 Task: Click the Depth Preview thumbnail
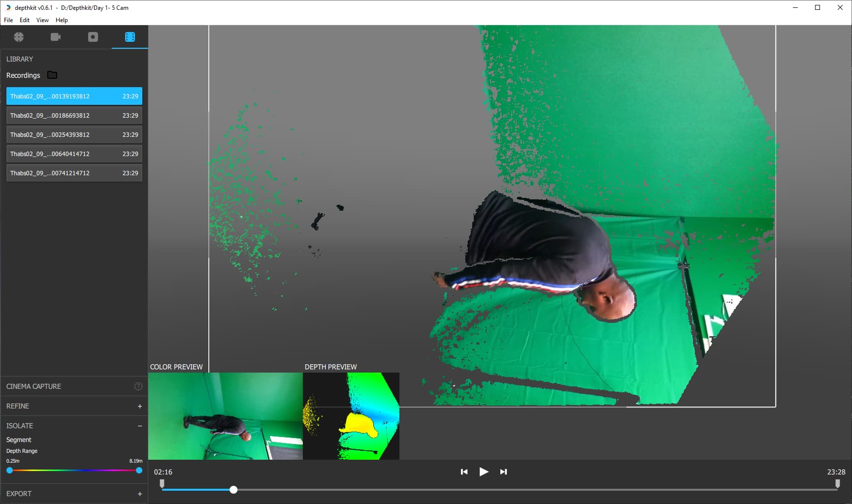pyautogui.click(x=351, y=416)
